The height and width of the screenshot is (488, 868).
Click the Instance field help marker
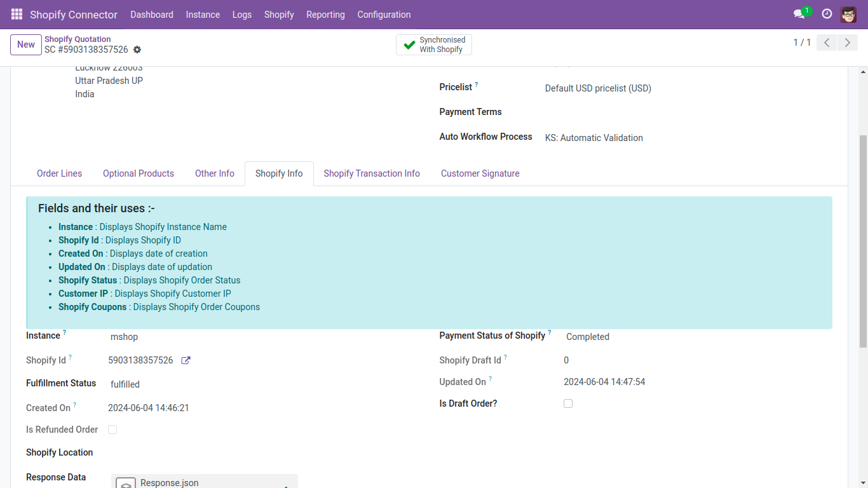pos(63,331)
